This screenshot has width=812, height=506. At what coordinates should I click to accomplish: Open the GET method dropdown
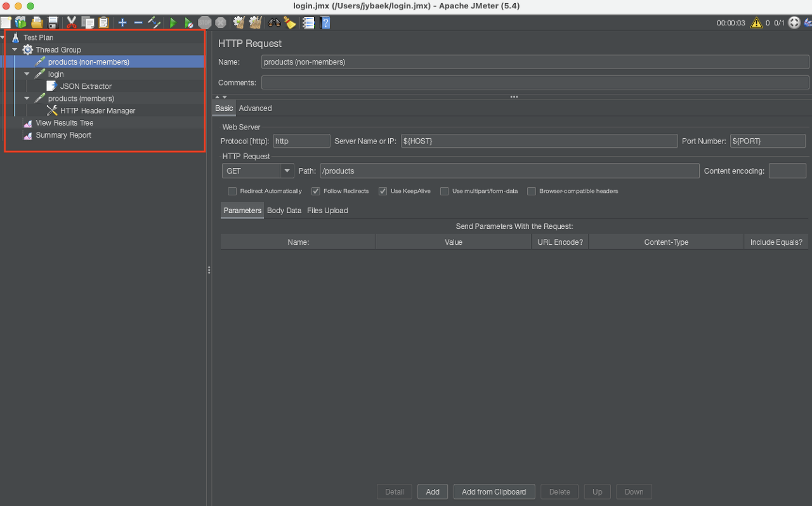pyautogui.click(x=287, y=171)
